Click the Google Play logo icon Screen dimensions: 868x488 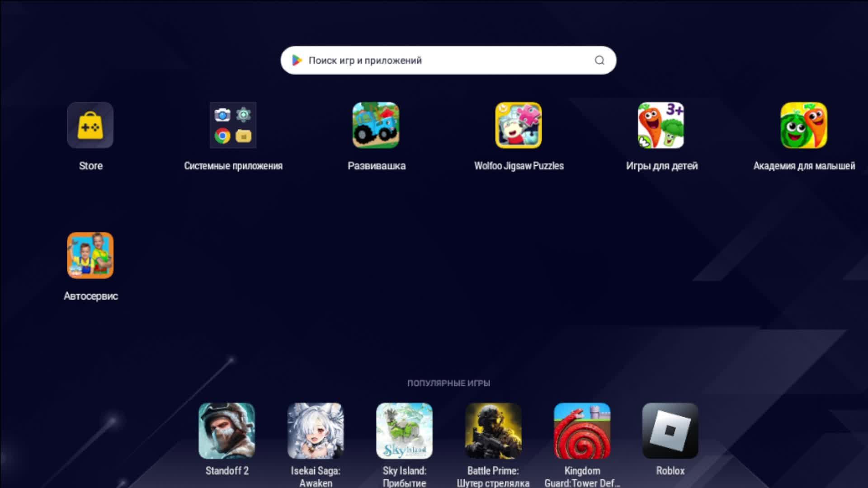point(297,60)
